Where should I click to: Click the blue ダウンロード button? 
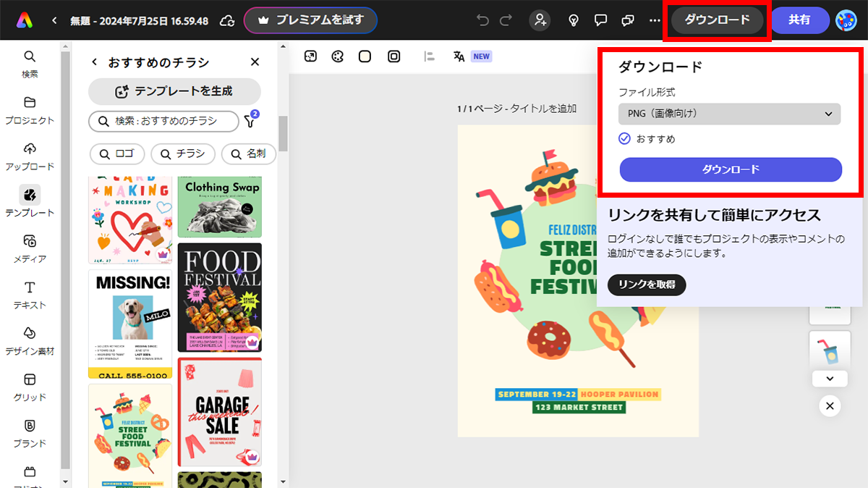click(x=728, y=169)
